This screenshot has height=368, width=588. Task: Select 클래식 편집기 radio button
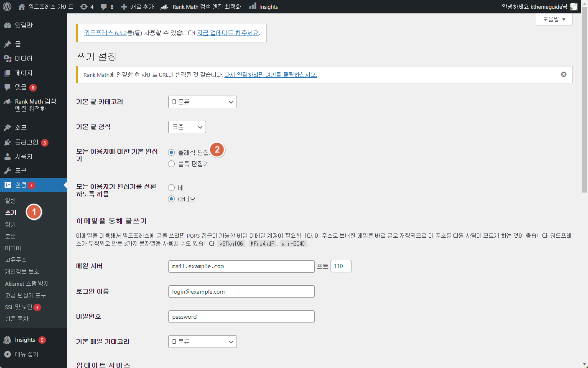coord(171,152)
